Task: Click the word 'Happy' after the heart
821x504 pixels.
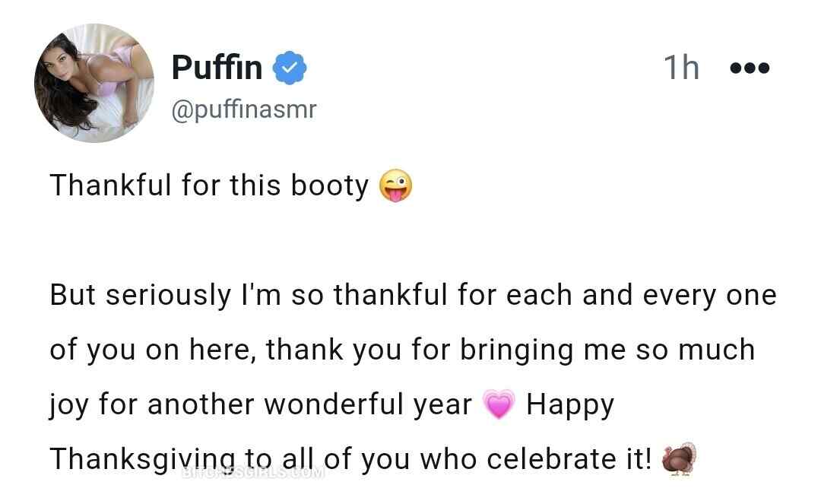Action: [x=569, y=404]
